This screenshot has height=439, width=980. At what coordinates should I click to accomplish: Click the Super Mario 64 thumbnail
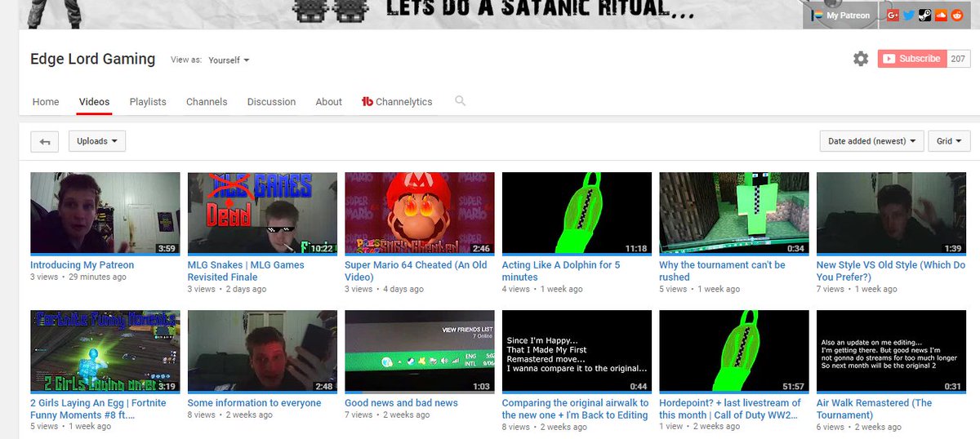[x=420, y=214]
